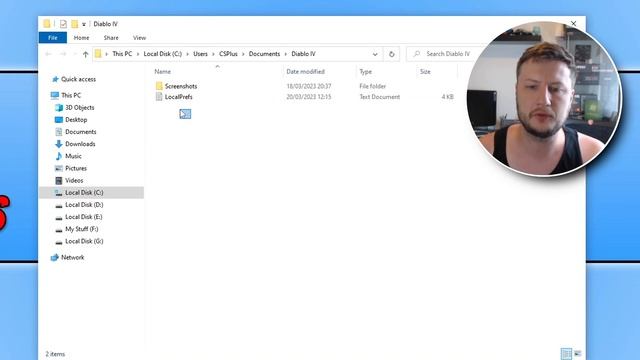Open Desktop in the sidebar
This screenshot has width=640, height=360.
pyautogui.click(x=76, y=120)
